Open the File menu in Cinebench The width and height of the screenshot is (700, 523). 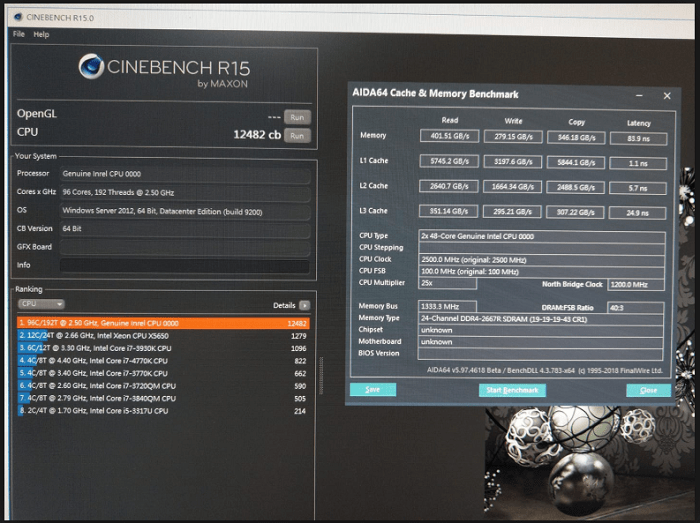pos(18,34)
